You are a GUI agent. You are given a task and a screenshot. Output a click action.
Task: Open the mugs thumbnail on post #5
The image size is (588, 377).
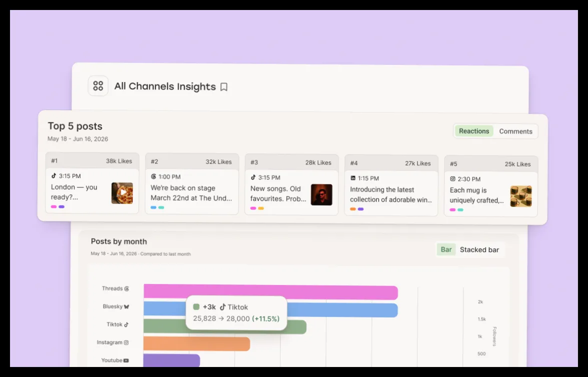pos(521,196)
